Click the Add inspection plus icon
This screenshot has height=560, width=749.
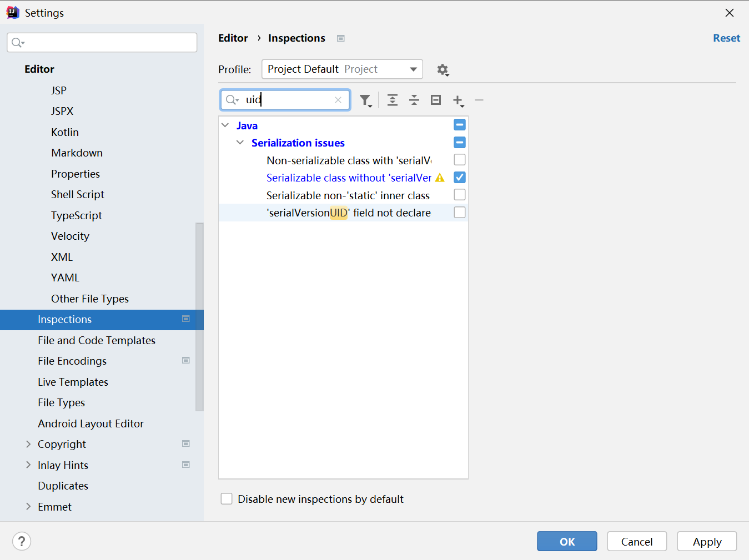click(458, 100)
